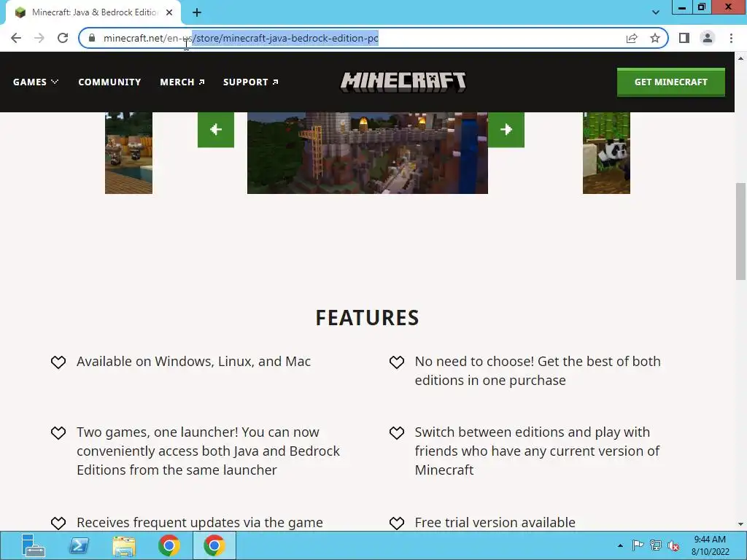The width and height of the screenshot is (747, 560).
Task: View site security lock info
Action: click(x=92, y=38)
